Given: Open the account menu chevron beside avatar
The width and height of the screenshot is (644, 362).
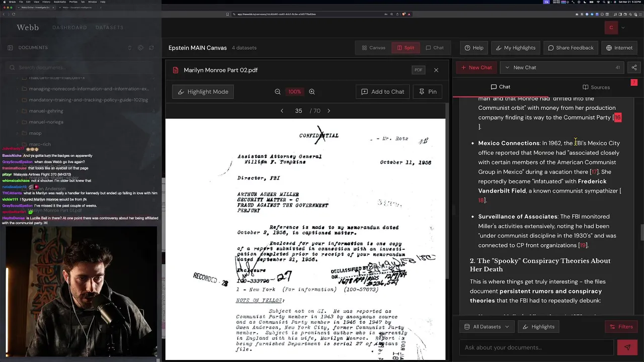Looking at the screenshot, I should [623, 28].
